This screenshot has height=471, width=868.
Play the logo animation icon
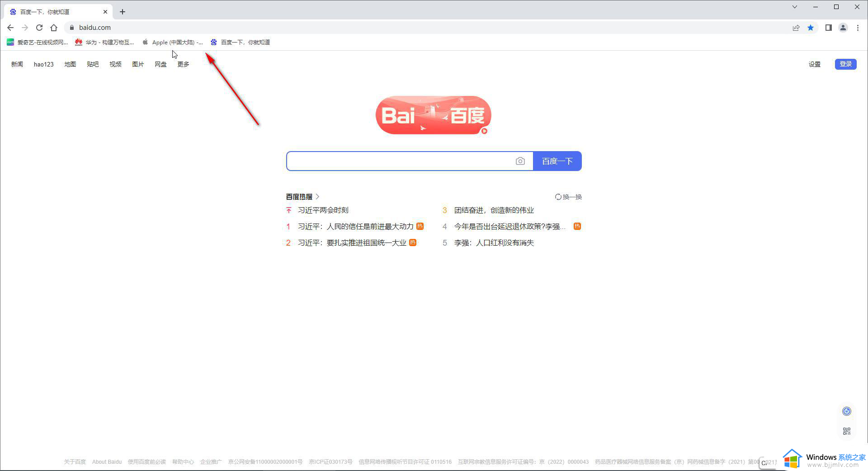(x=484, y=131)
